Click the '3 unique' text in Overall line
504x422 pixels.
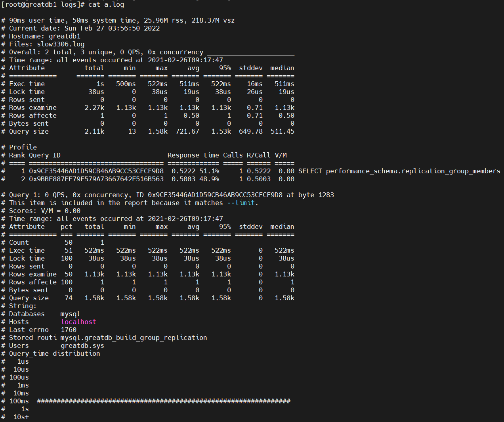tap(96, 52)
